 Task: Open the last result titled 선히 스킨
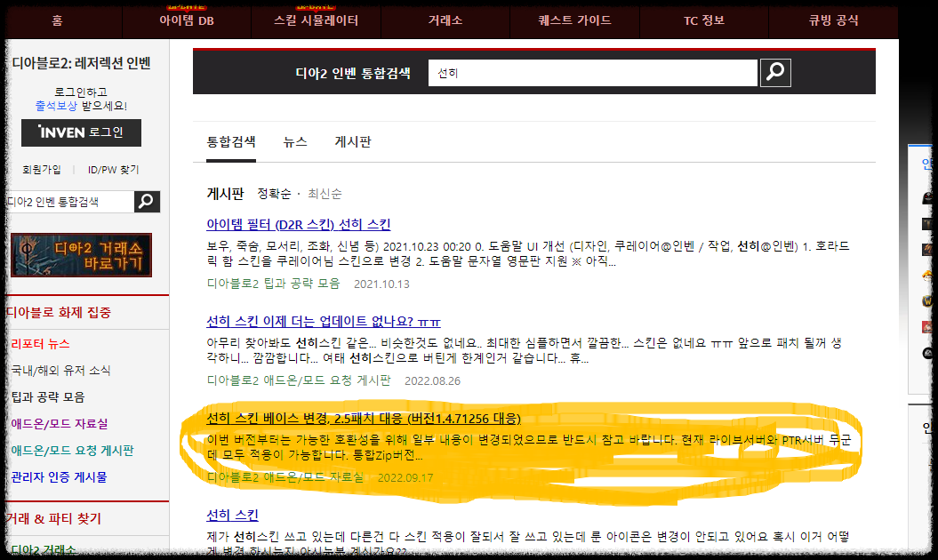tap(232, 516)
